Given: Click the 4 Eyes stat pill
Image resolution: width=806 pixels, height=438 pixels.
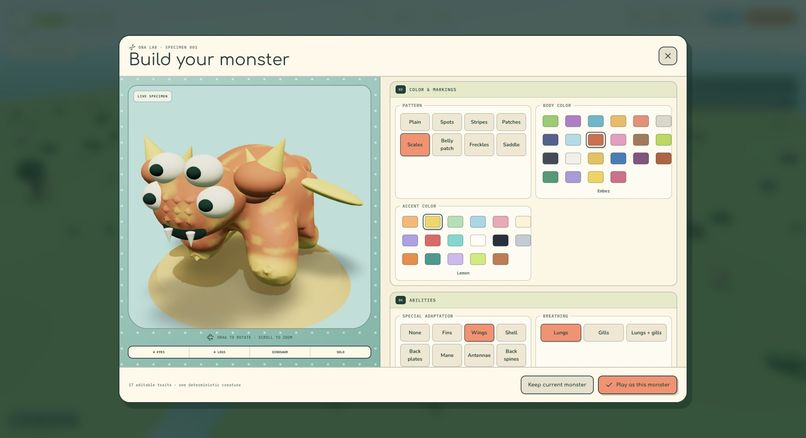Looking at the screenshot, I should 159,352.
